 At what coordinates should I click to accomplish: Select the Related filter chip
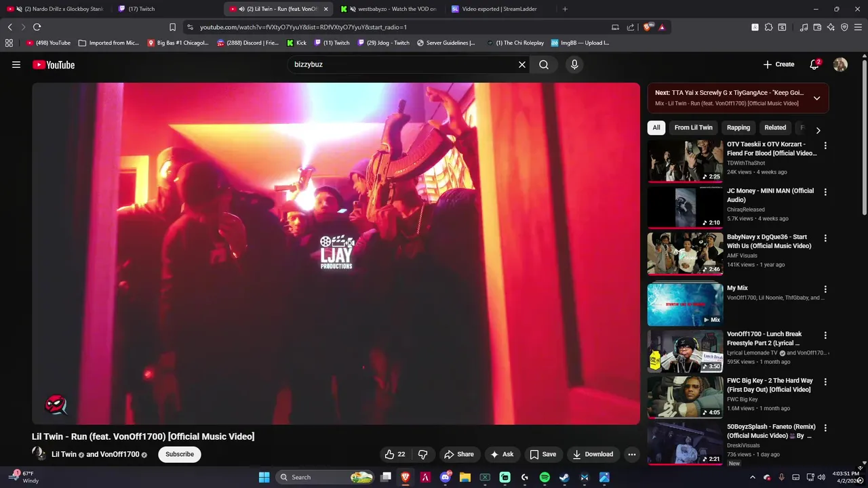point(775,127)
